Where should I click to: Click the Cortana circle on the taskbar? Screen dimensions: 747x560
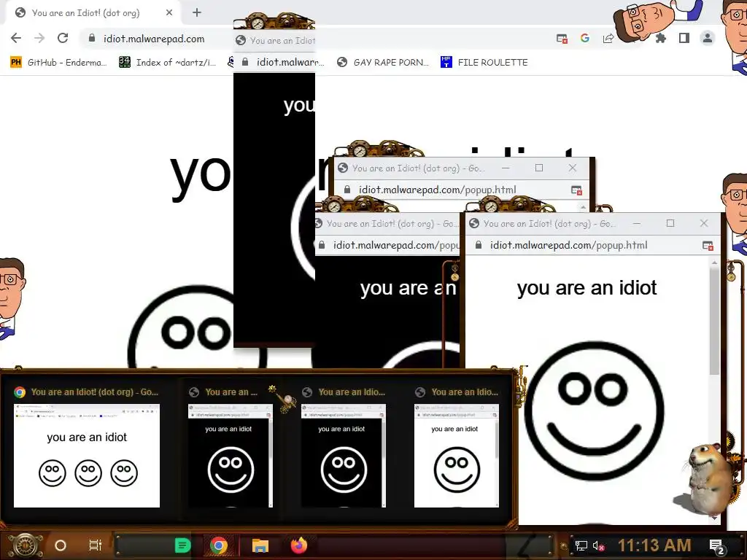click(61, 545)
